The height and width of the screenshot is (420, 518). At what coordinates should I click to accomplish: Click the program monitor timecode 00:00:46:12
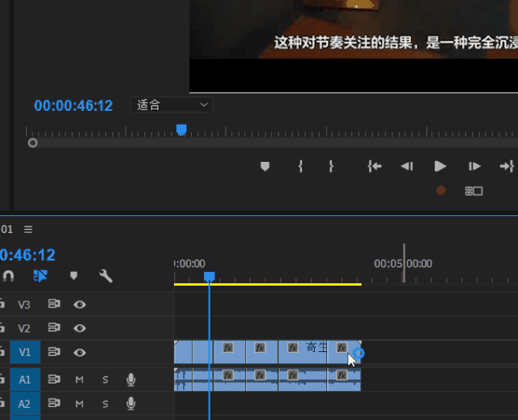(x=74, y=106)
